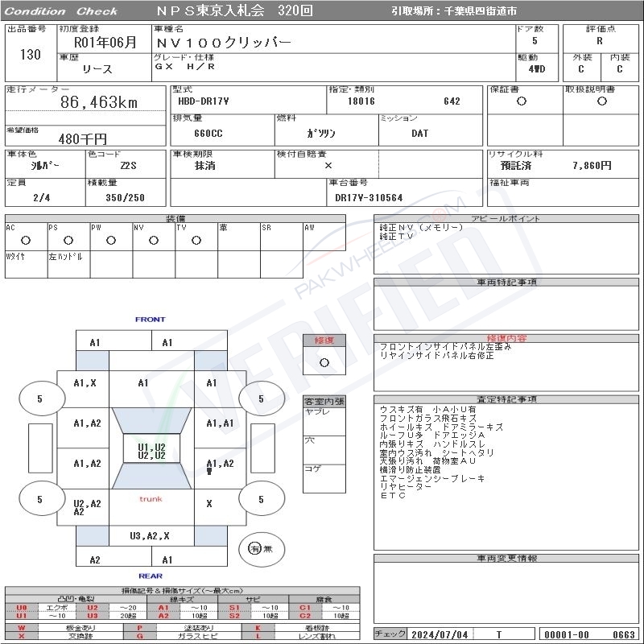The image size is (644, 644).
Task: Click the circle under the 修復 repair box
Action: [324, 362]
